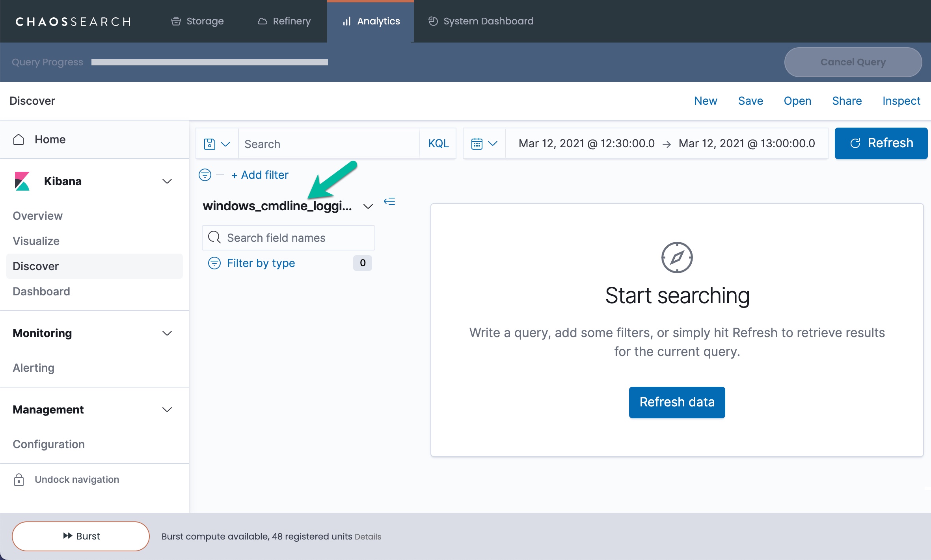Viewport: 931px width, 560px height.
Task: Click the Kibana logo icon
Action: click(x=22, y=181)
